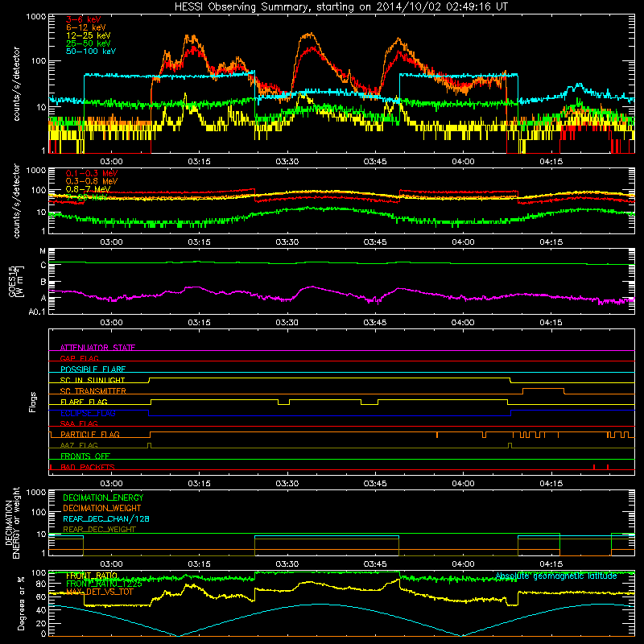
Task: Click the FRONT_RATIO legend label
Action: 92,576
